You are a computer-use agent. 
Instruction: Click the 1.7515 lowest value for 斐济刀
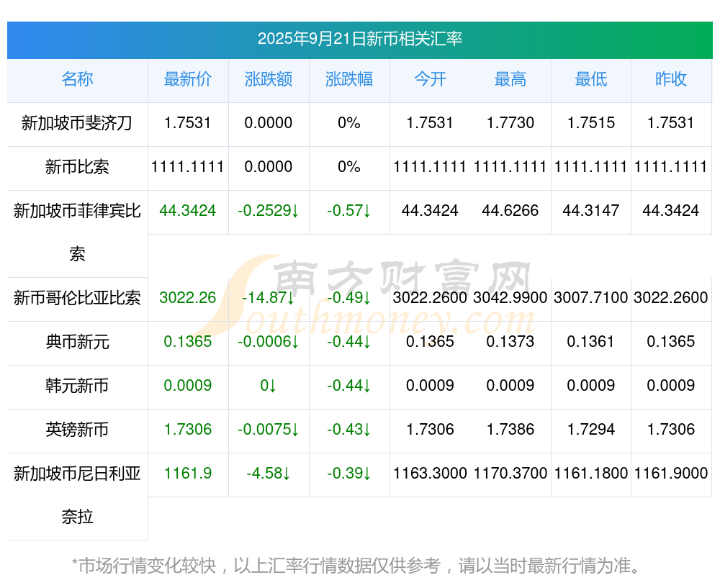tap(591, 123)
